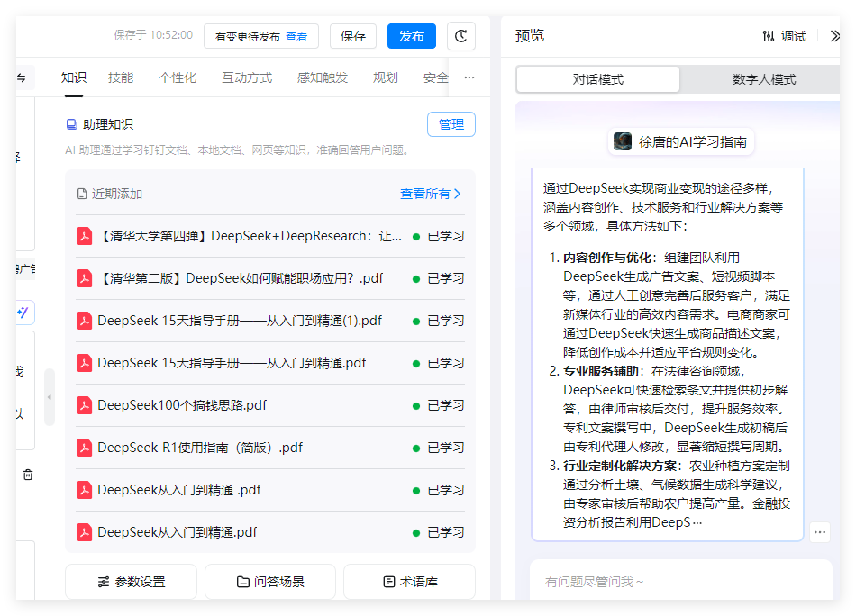Click the 保存 save button

(353, 36)
